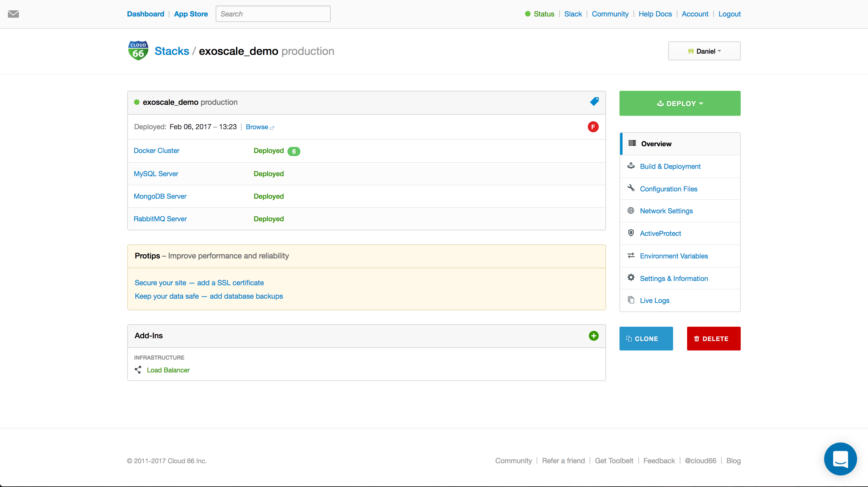Click the green tag icon on the stack panel
The height and width of the screenshot is (487, 868).
pos(594,101)
